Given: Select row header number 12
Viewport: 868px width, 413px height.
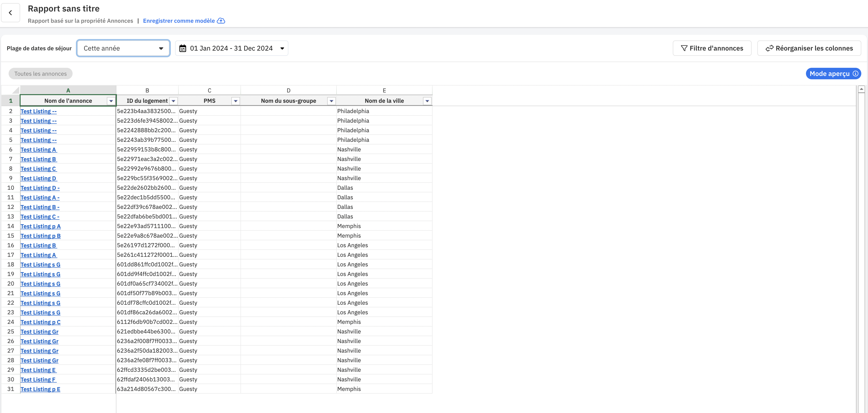Looking at the screenshot, I should [11, 207].
